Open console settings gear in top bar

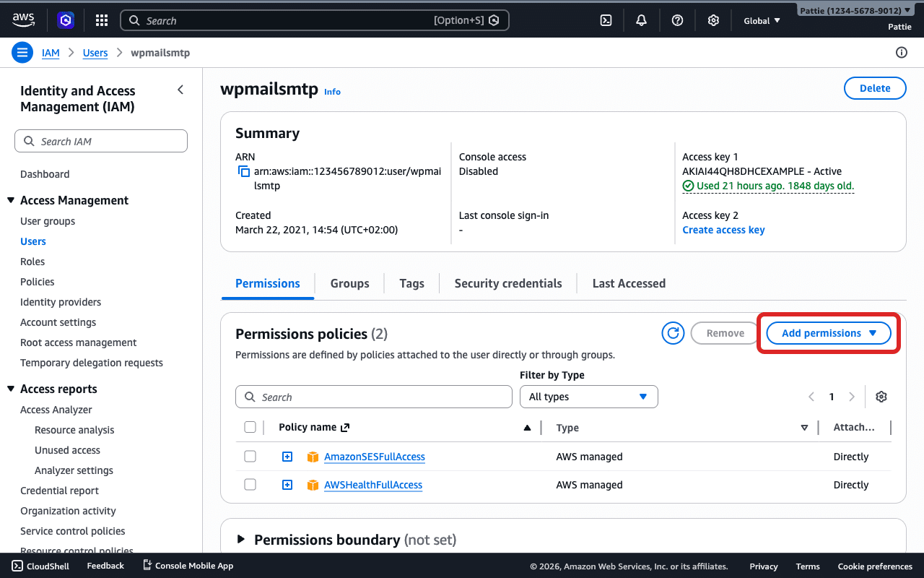click(713, 20)
